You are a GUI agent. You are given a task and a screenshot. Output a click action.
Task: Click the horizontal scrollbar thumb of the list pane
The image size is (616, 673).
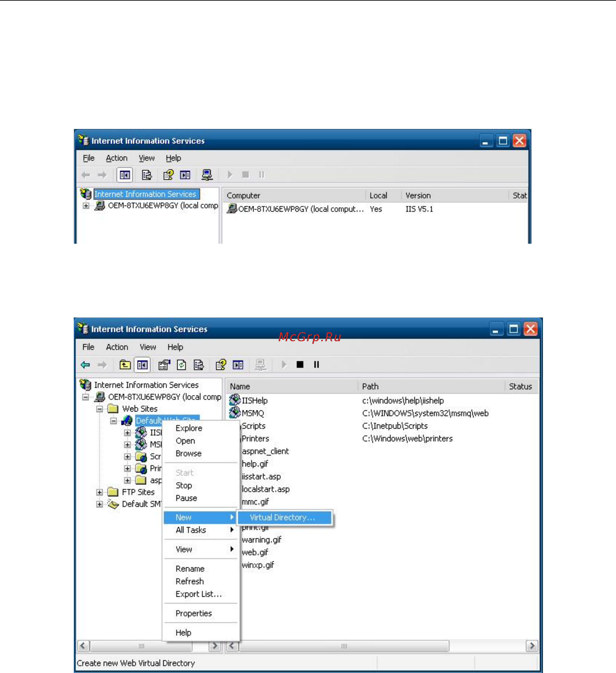(x=344, y=646)
